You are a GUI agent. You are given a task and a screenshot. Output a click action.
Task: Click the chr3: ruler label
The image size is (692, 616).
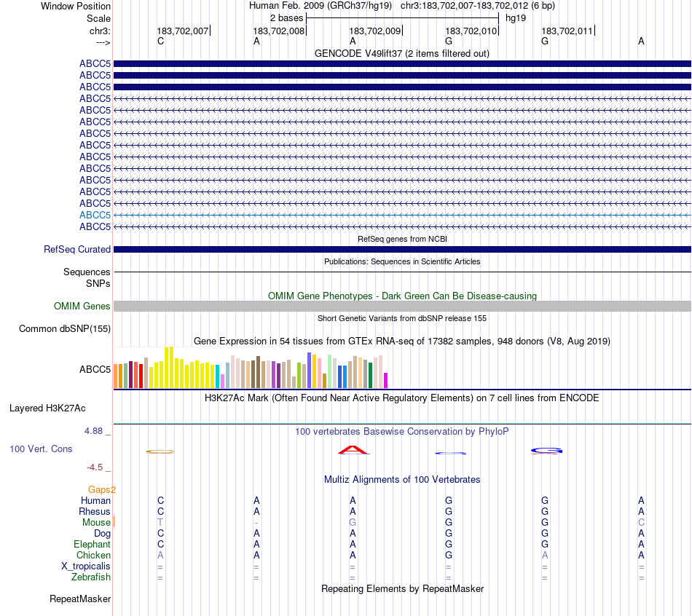(x=101, y=31)
